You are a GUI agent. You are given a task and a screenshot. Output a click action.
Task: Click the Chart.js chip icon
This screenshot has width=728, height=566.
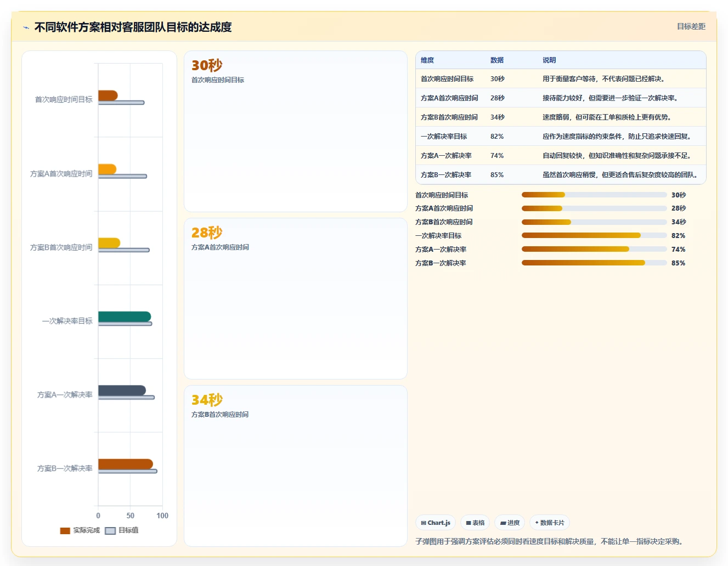click(x=424, y=523)
